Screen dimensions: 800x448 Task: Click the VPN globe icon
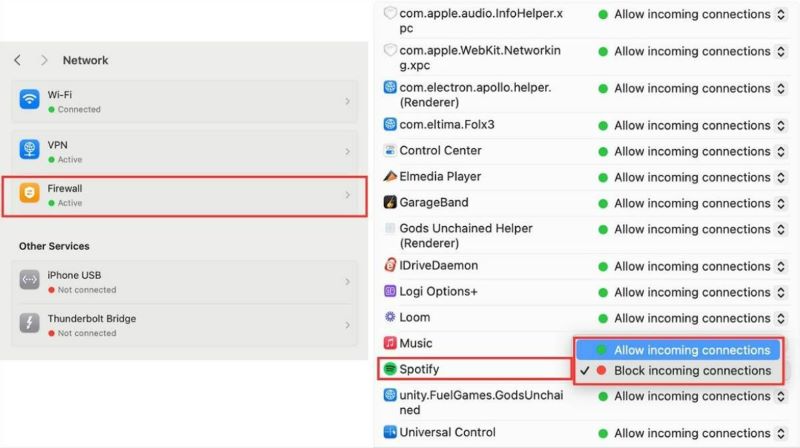pyautogui.click(x=30, y=149)
